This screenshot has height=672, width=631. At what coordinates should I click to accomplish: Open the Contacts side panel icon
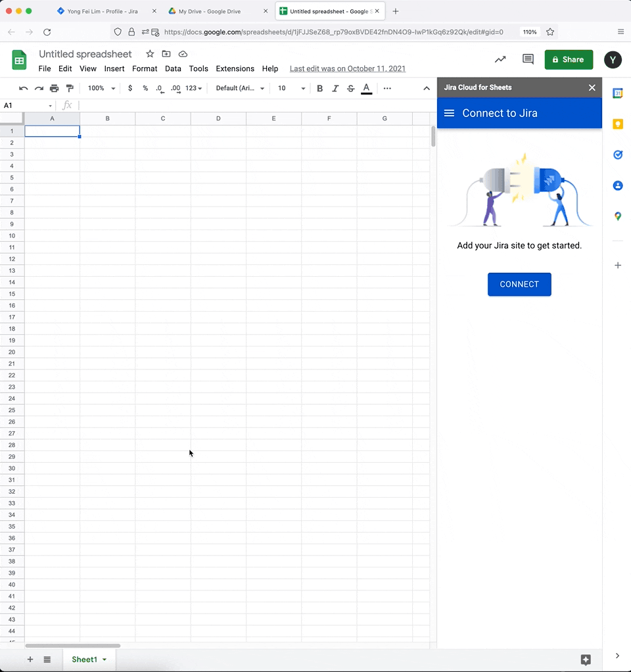click(x=617, y=185)
